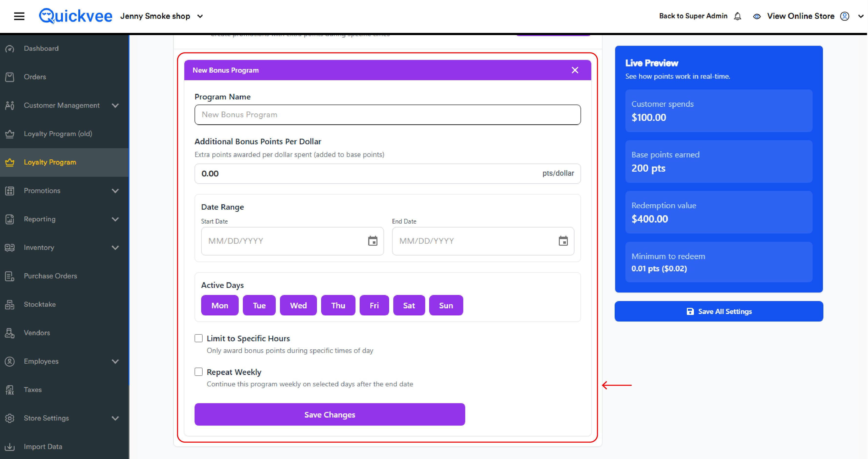Open the Start Date calendar picker icon
The height and width of the screenshot is (459, 868).
tap(373, 241)
